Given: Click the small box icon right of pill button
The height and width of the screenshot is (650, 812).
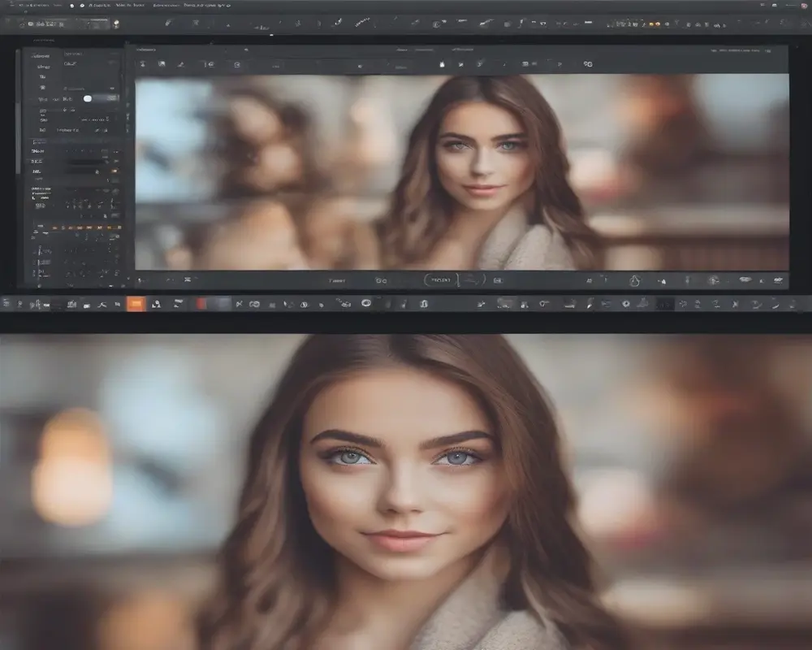Looking at the screenshot, I should pos(498,280).
